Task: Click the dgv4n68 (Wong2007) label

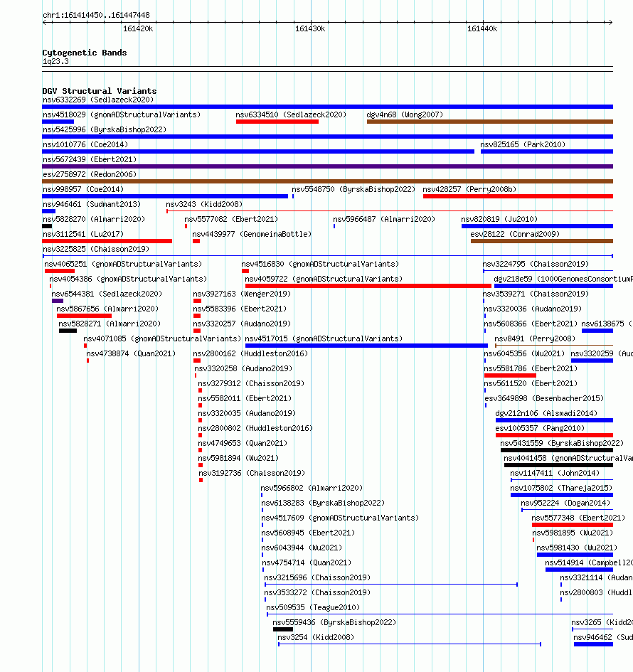Action: [405, 115]
